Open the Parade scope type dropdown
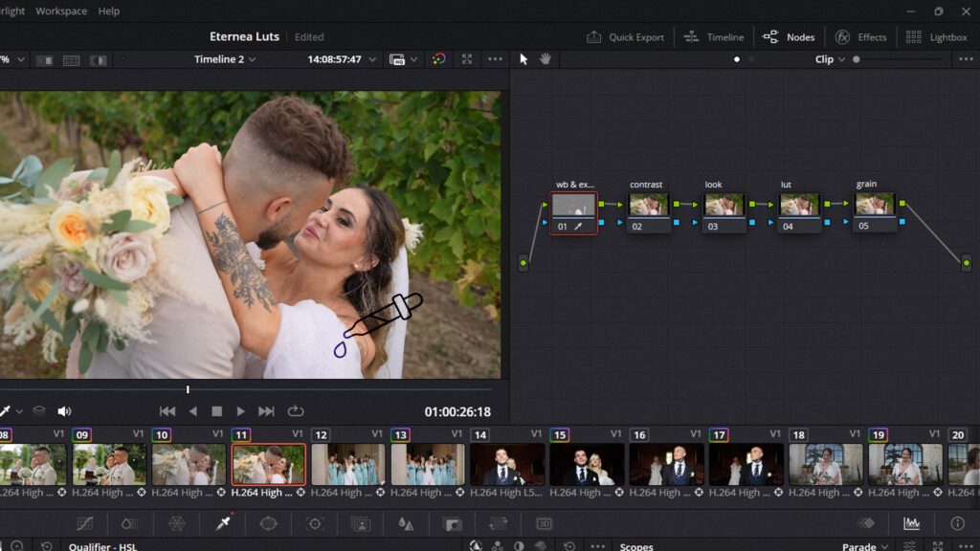Screen dimensions: 980x551 coord(865,546)
